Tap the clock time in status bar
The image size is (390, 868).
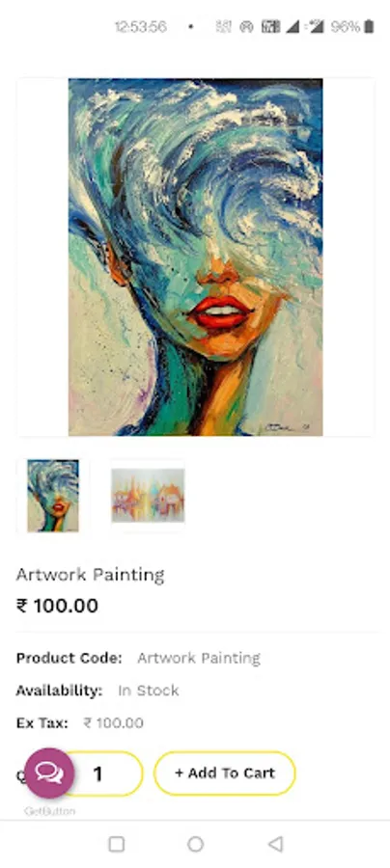141,26
